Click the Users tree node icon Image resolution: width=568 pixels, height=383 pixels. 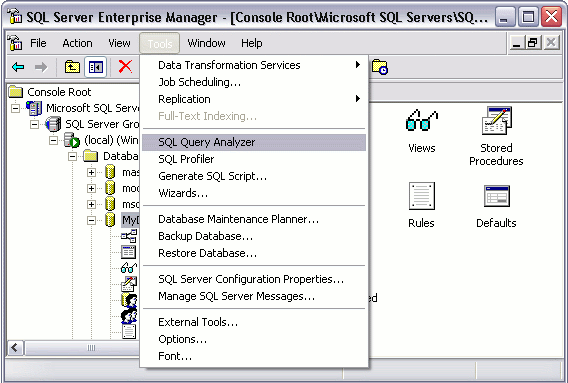pyautogui.click(x=129, y=300)
